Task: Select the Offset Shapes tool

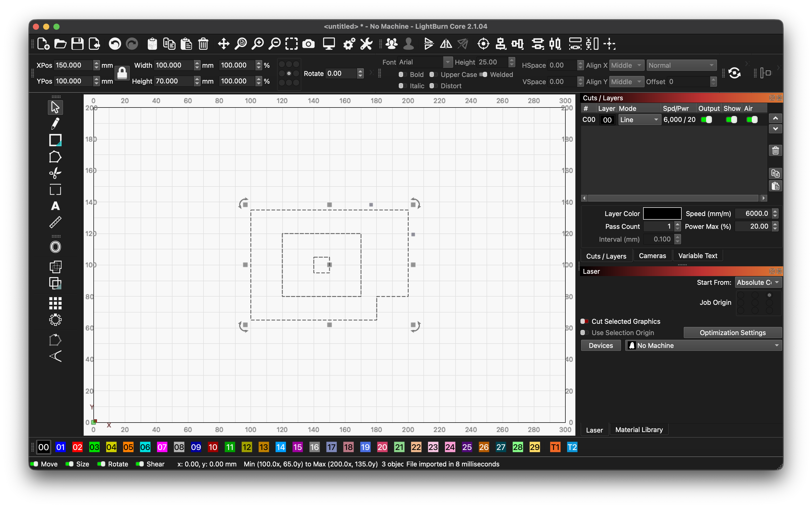Action: (55, 247)
